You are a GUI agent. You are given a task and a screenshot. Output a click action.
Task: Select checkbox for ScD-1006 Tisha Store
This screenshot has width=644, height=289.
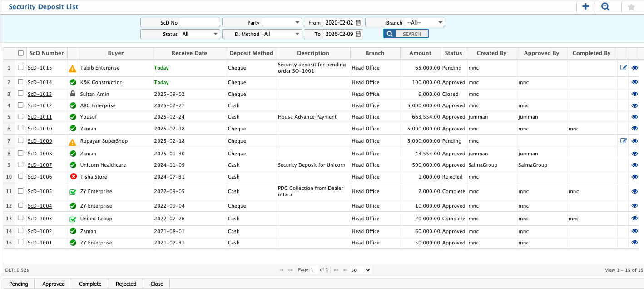(20, 176)
